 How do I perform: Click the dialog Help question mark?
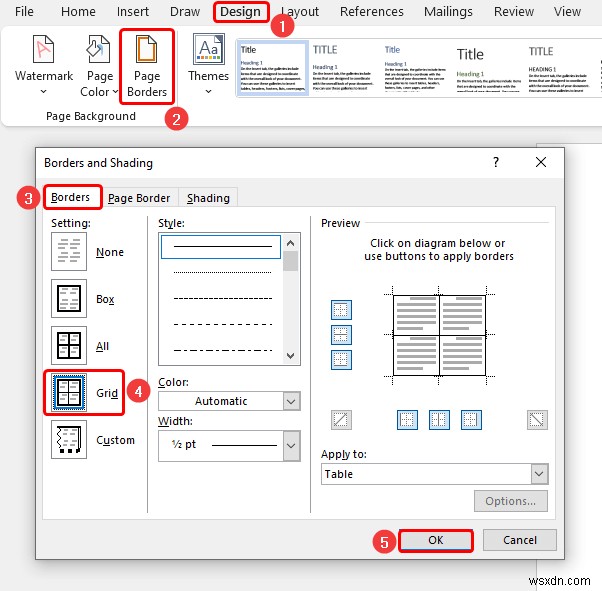496,162
